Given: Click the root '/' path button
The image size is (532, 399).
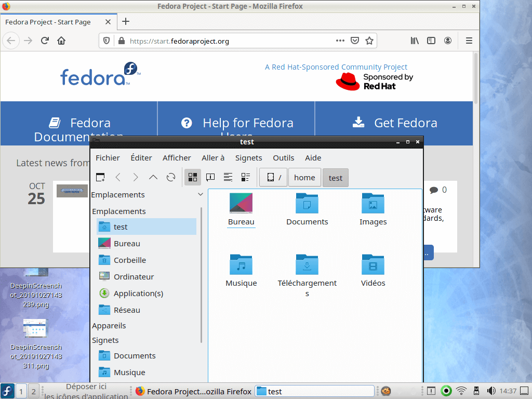Looking at the screenshot, I should coord(273,178).
